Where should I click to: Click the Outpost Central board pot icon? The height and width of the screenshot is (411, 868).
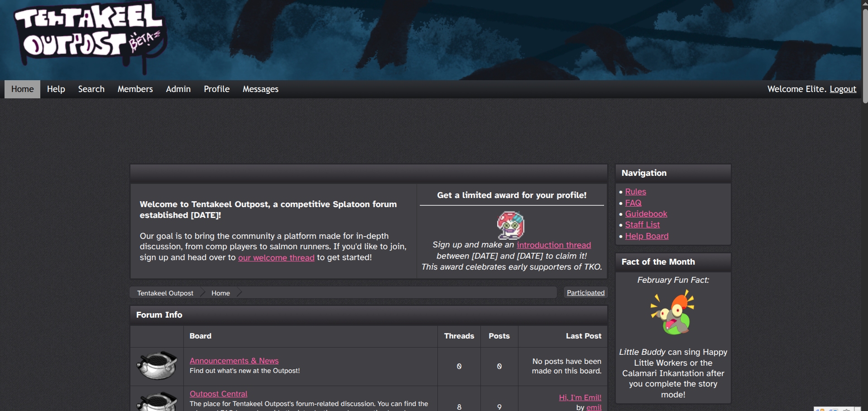click(157, 401)
